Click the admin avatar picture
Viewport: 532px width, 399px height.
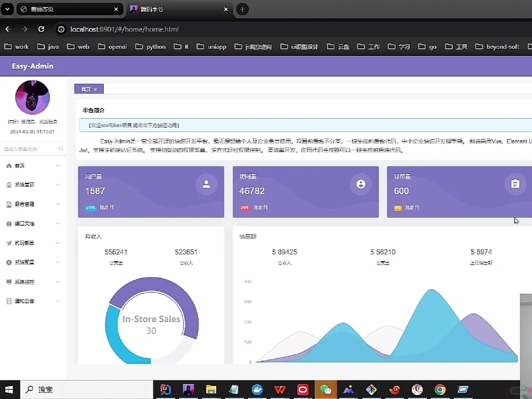tap(32, 98)
